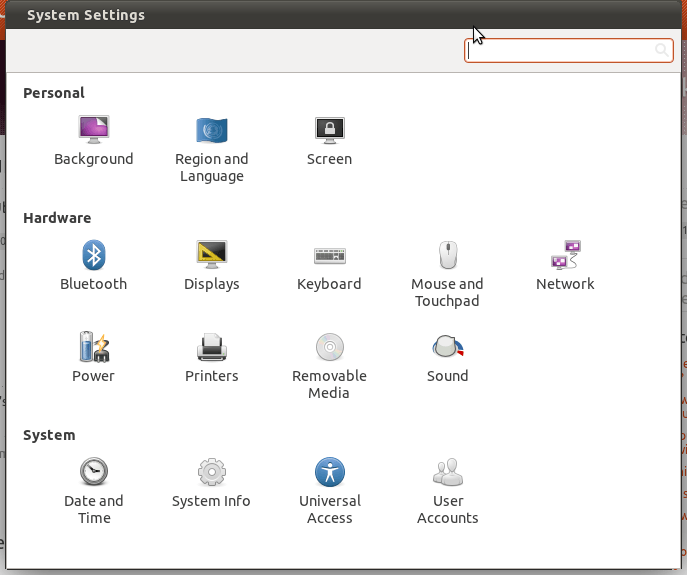Open the System Info panel
The height and width of the screenshot is (575, 687).
211,483
